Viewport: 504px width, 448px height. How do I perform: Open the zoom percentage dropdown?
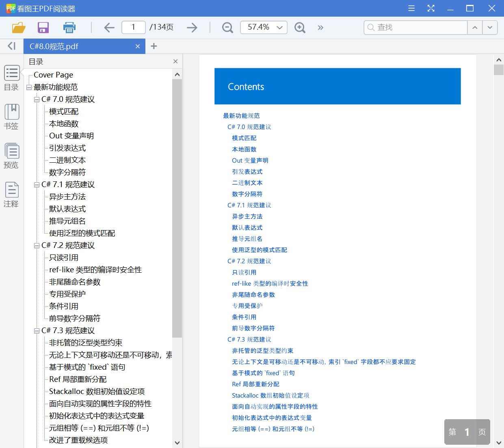click(279, 27)
